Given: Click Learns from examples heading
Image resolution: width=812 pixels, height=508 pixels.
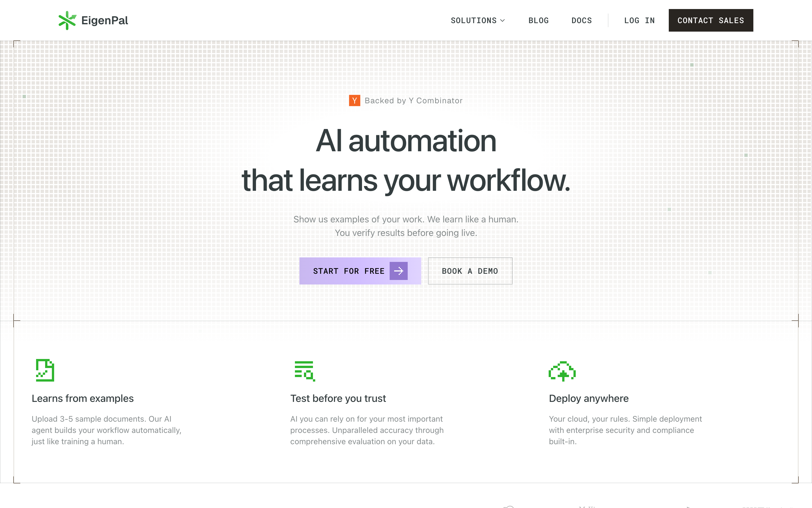Looking at the screenshot, I should 83,398.
